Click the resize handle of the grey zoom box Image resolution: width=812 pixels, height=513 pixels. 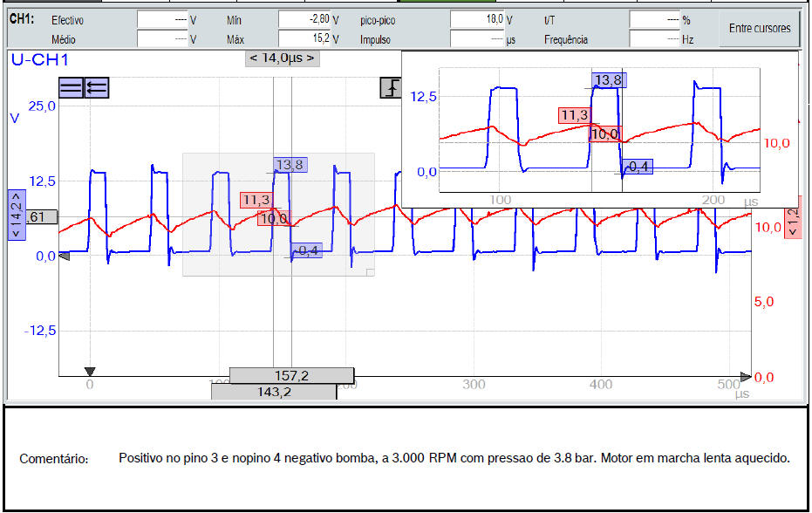[x=370, y=272]
